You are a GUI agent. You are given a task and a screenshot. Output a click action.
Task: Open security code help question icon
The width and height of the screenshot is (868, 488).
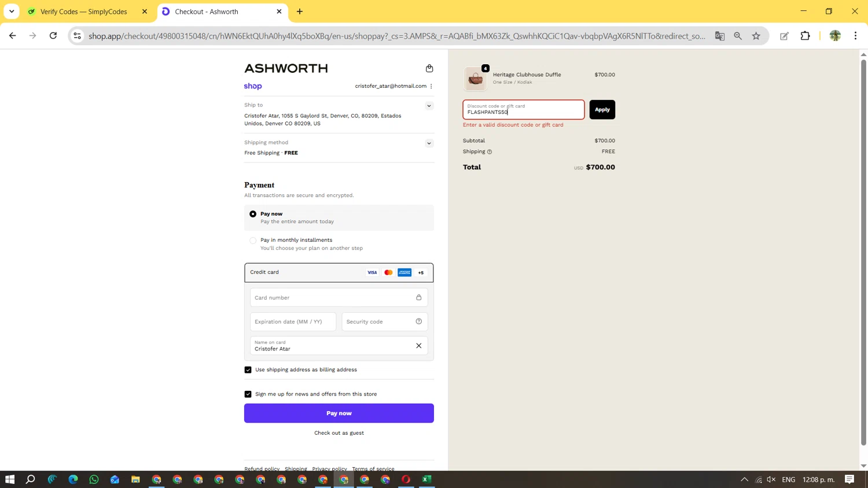419,321
